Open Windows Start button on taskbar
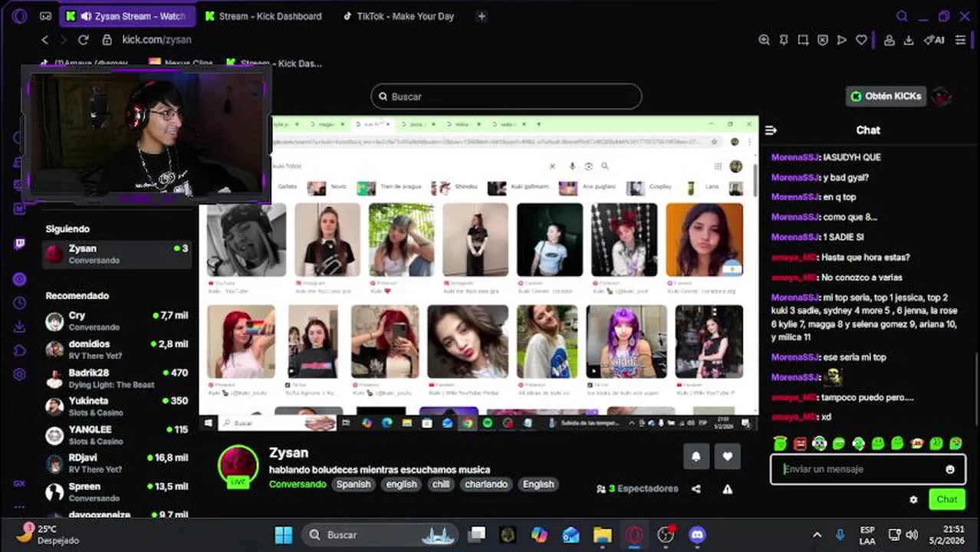This screenshot has width=980, height=552. point(283,535)
